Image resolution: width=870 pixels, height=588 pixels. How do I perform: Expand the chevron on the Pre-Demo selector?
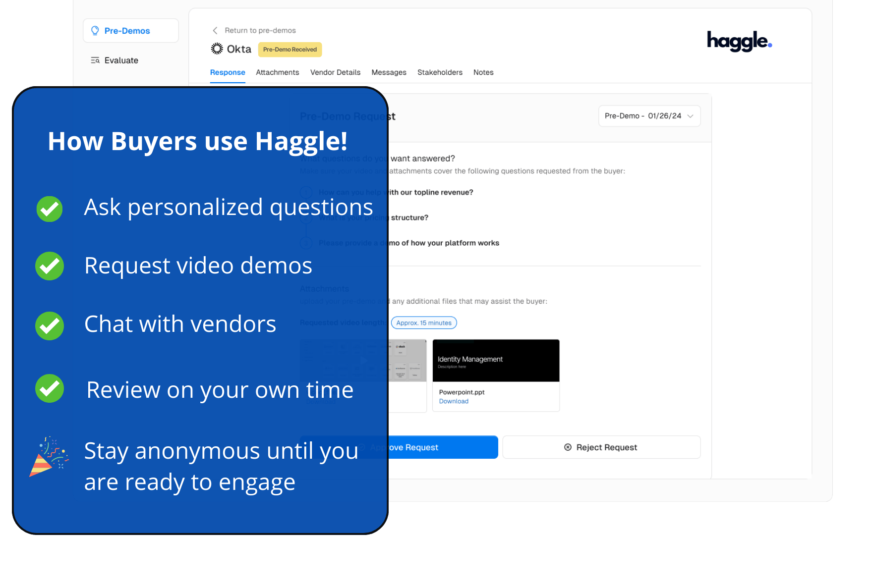coord(690,116)
